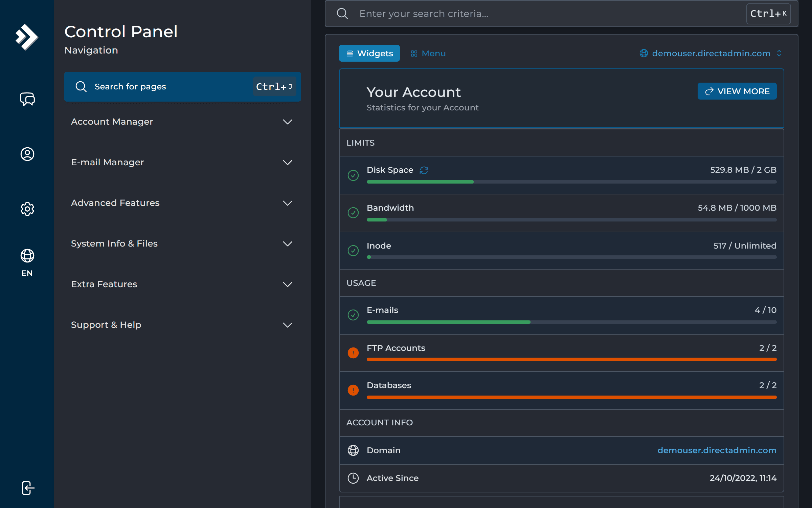Image resolution: width=812 pixels, height=508 pixels.
Task: Click the Ctrl+K shortcut badge
Action: (x=768, y=14)
